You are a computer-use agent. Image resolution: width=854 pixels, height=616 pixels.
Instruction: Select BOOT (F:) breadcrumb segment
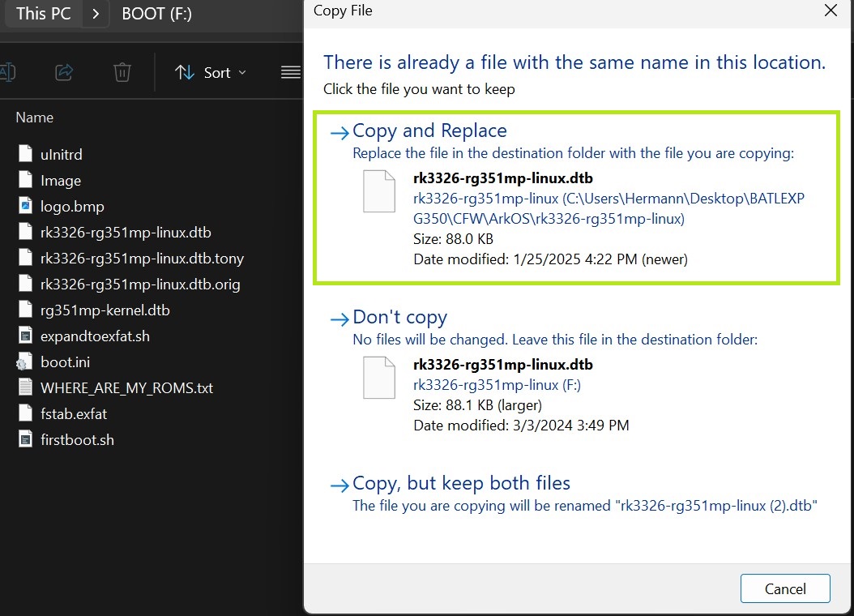pos(156,14)
